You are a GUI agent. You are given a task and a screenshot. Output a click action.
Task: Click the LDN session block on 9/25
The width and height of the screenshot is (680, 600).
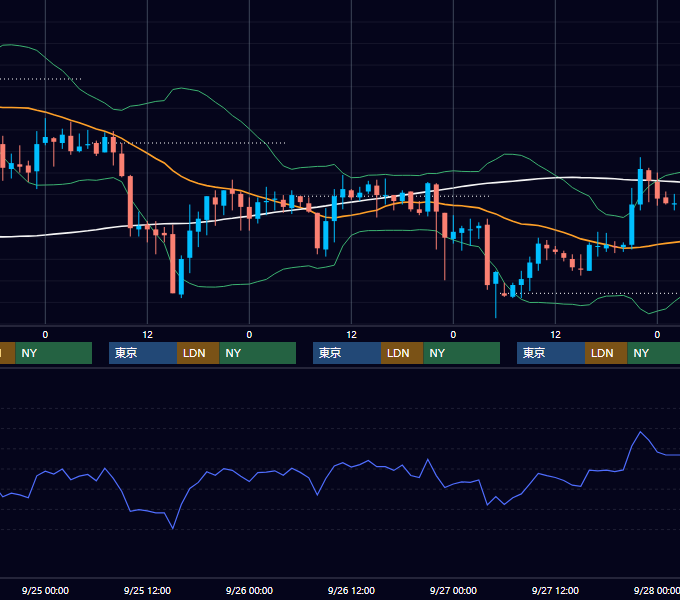coord(198,353)
